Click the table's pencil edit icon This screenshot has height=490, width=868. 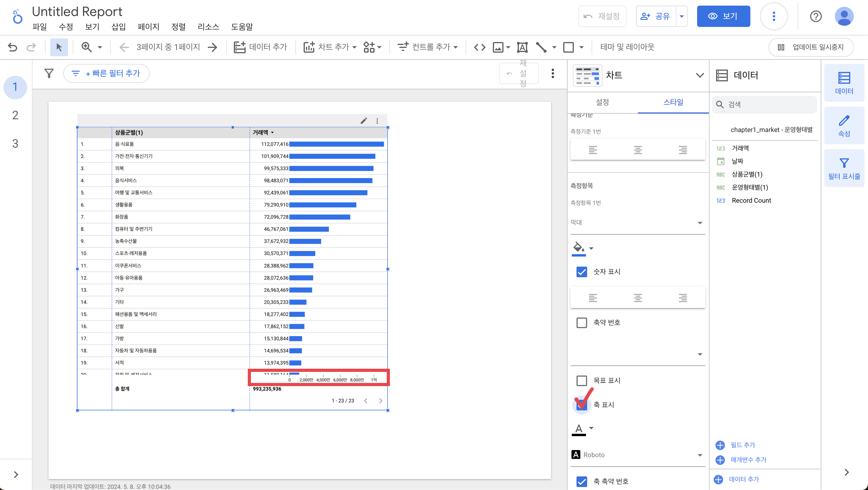tap(364, 121)
